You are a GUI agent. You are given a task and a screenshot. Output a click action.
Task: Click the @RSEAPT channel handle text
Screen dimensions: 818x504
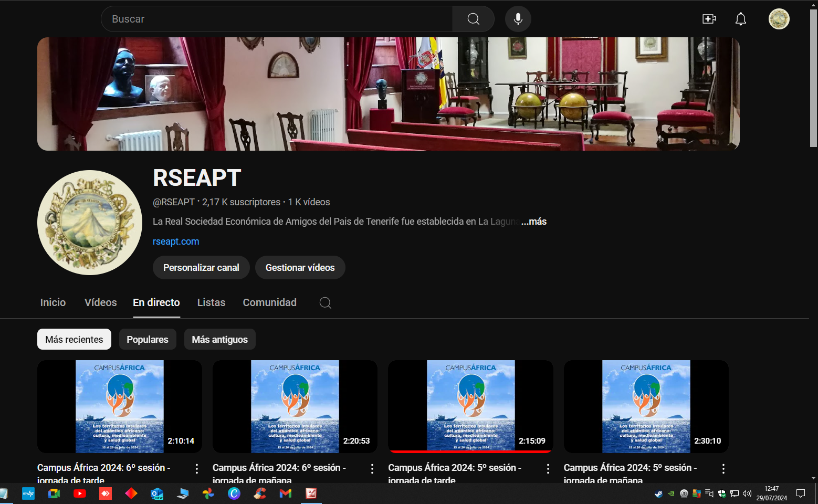pyautogui.click(x=174, y=202)
